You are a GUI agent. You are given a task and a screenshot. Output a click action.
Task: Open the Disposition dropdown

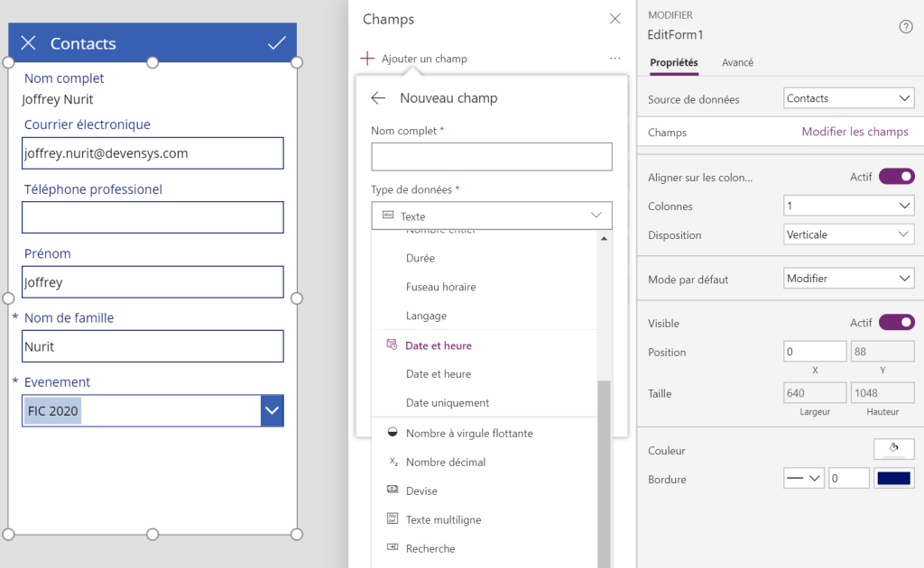(x=848, y=234)
